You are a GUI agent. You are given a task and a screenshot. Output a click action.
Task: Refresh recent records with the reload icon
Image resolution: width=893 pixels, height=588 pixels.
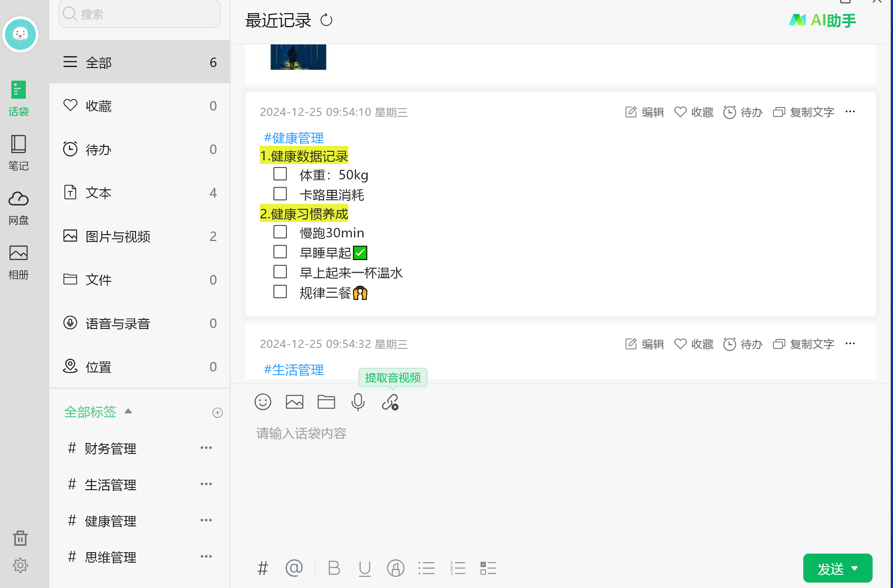coord(326,20)
